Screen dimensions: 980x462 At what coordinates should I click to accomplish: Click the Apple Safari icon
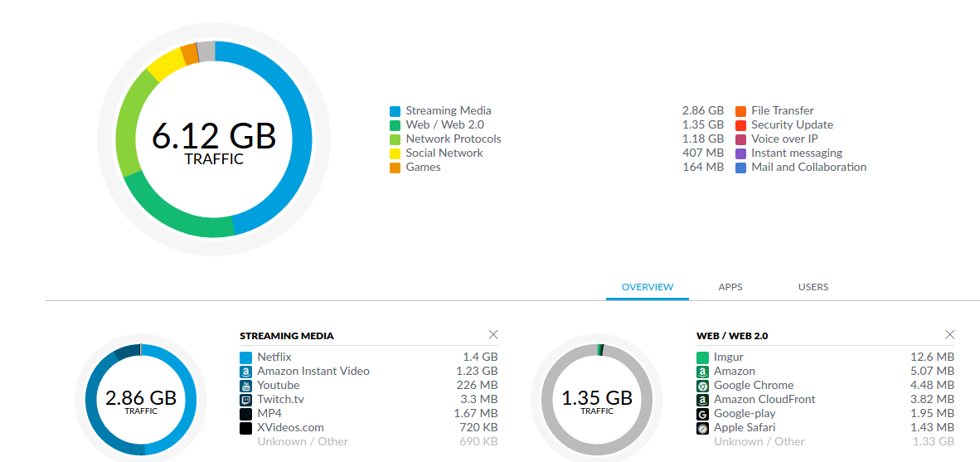(702, 428)
